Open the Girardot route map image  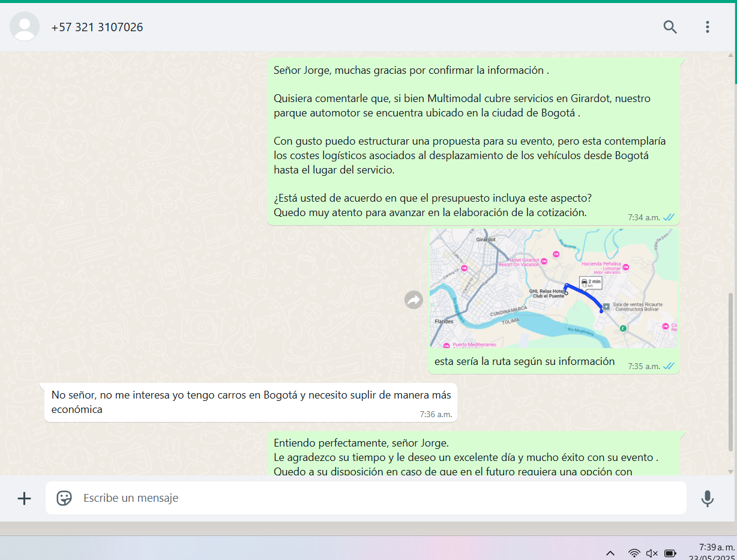tap(553, 288)
